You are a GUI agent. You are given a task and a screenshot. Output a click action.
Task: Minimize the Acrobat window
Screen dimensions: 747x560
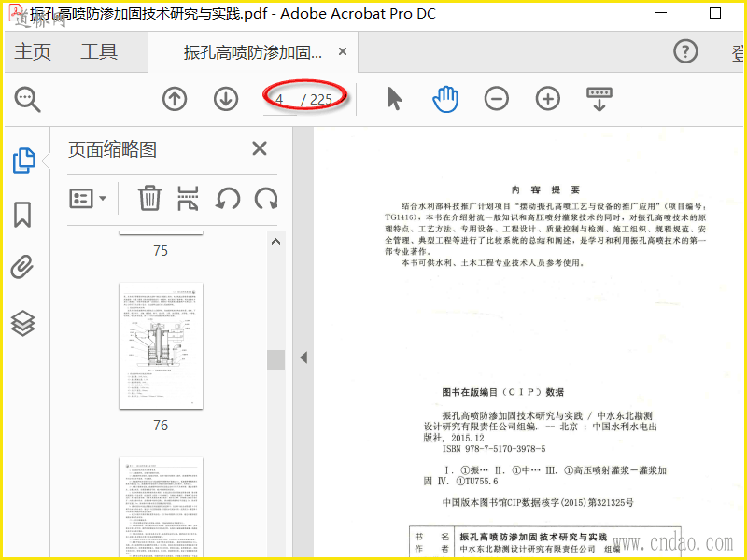[x=661, y=13]
